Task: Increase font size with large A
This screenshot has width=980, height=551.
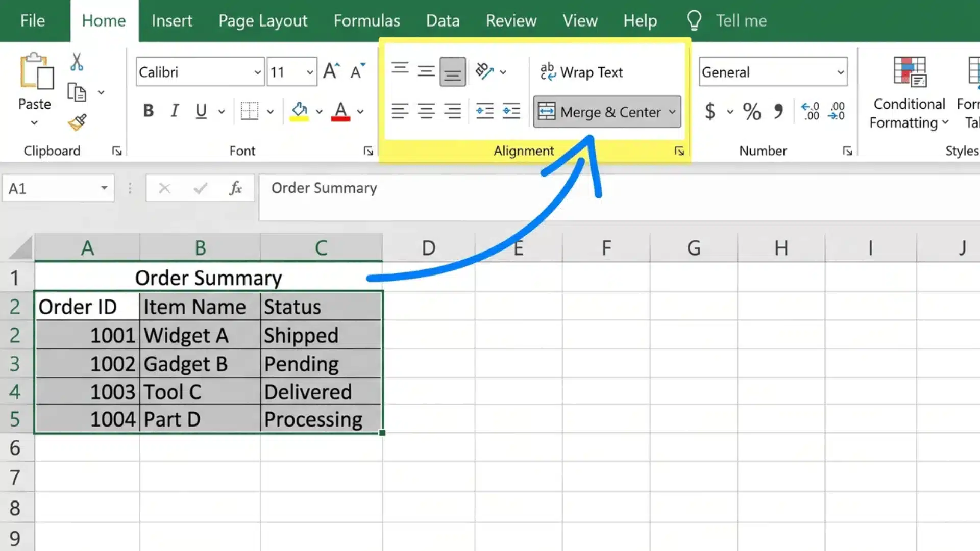Action: click(x=331, y=71)
